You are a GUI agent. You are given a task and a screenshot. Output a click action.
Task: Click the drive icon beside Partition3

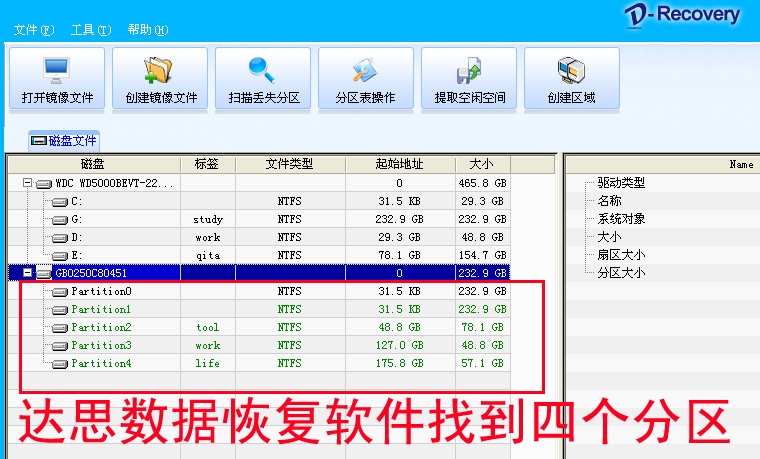(60, 346)
